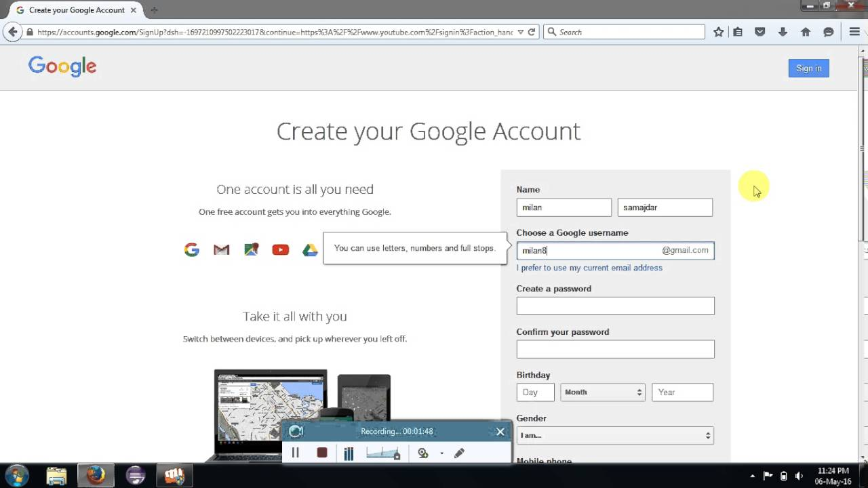Image resolution: width=868 pixels, height=488 pixels.
Task: Open URL history dropdown arrow
Action: coord(520,32)
